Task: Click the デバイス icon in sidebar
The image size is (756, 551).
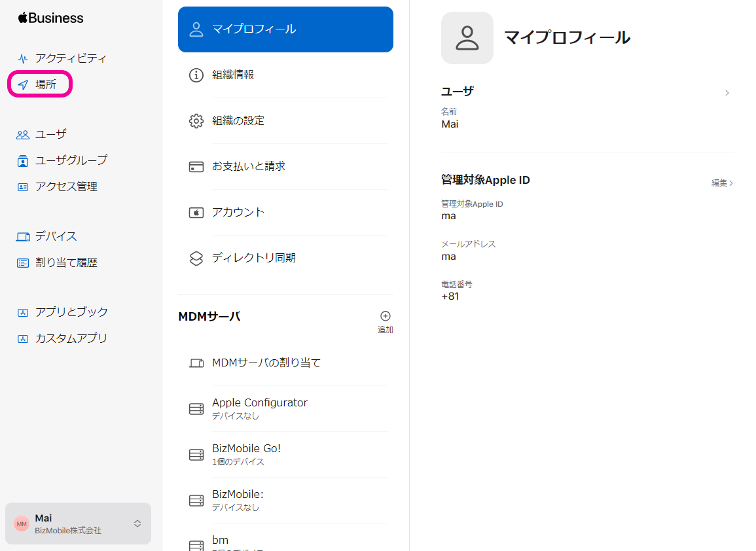Action: pyautogui.click(x=23, y=237)
